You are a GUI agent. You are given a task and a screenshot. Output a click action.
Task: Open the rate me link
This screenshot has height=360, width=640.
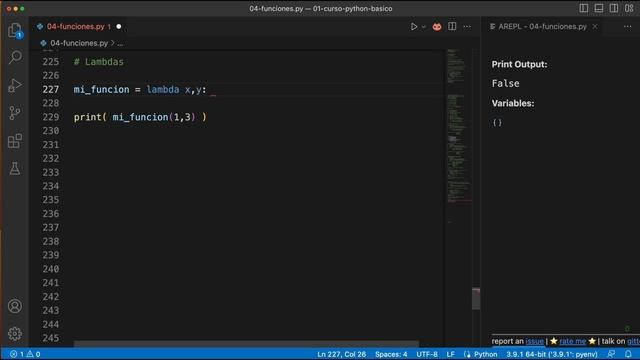point(572,341)
